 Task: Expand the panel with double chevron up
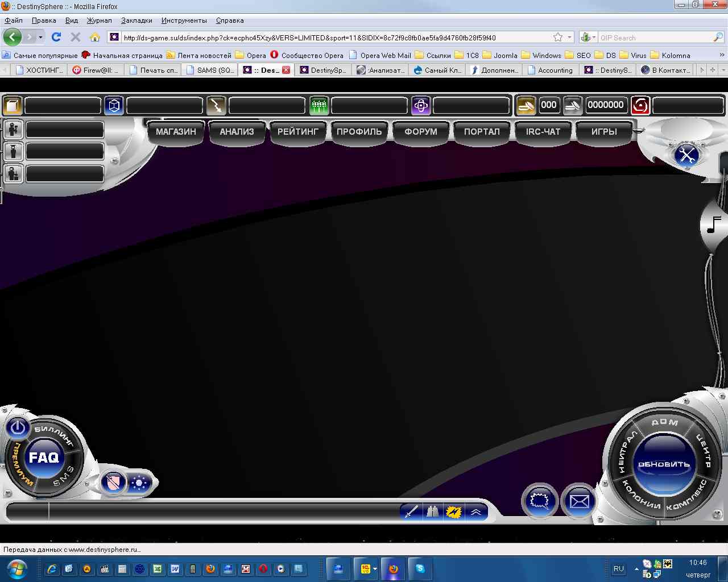(x=476, y=512)
